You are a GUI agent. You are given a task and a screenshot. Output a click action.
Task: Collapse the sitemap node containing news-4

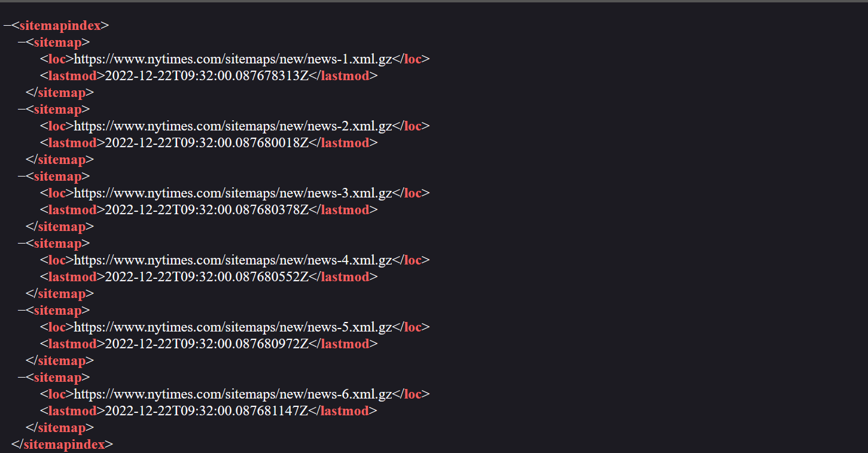(22, 244)
